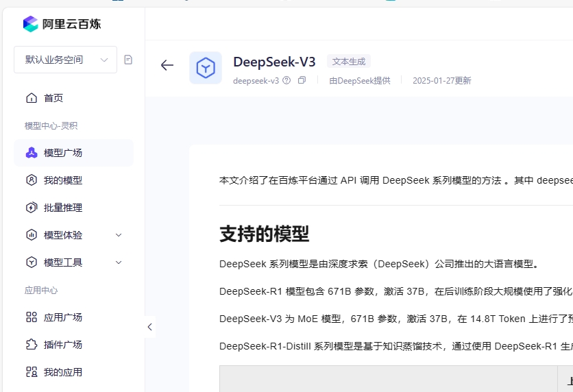Screen dimensions: 573x392
Task: Expand the 模型工具 chevron
Action: pyautogui.click(x=119, y=262)
